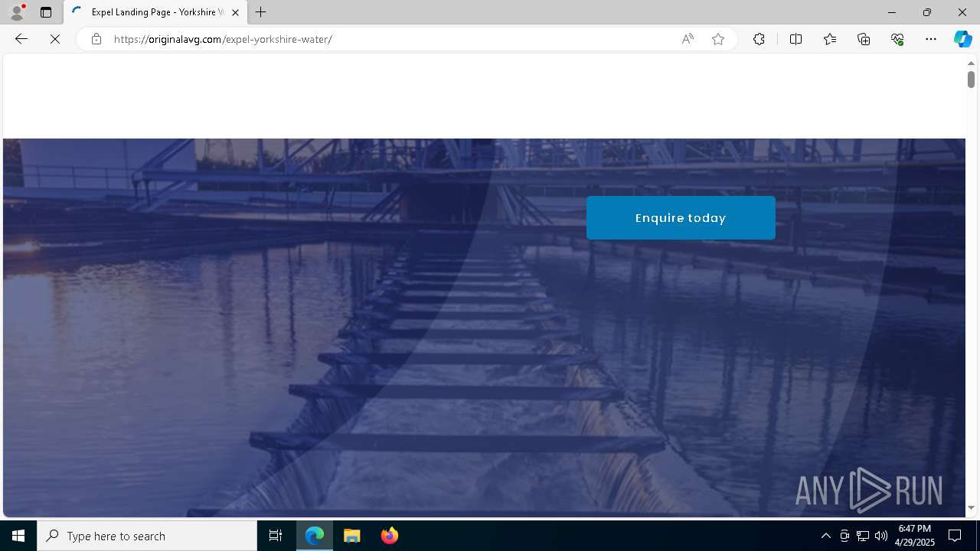Image resolution: width=980 pixels, height=551 pixels.
Task: Open the Copilot sidebar icon
Action: (x=962, y=39)
